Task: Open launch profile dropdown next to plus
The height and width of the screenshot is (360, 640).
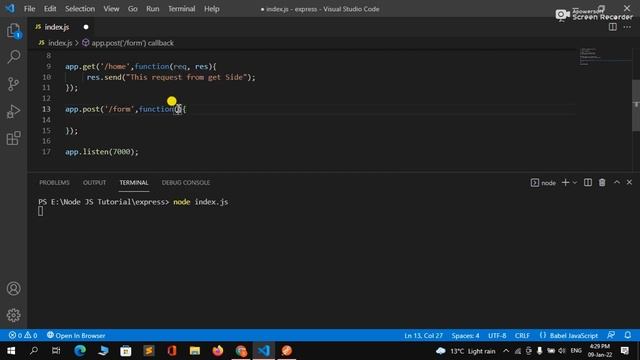Action: (575, 182)
